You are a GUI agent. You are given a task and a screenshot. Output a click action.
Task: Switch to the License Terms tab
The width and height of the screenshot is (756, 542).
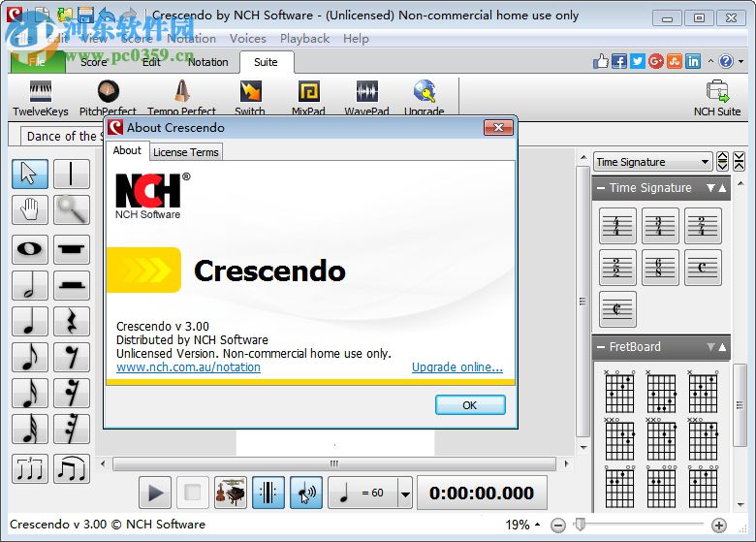(x=186, y=152)
